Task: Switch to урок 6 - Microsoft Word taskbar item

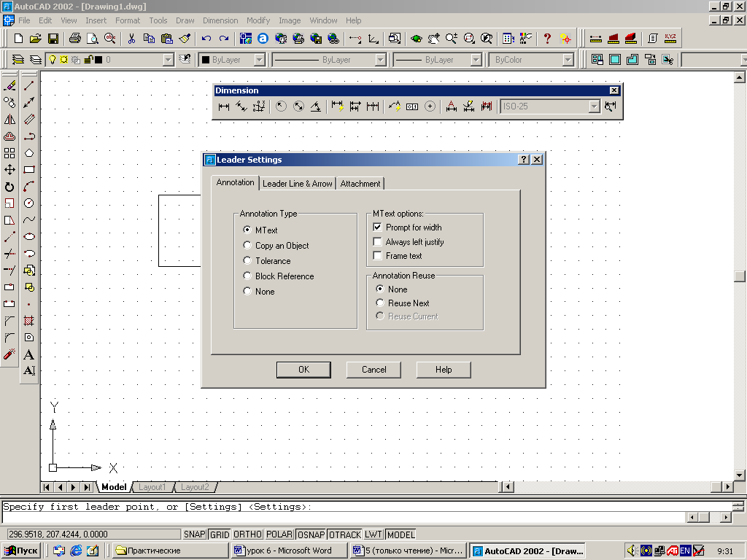Action: 290,551
